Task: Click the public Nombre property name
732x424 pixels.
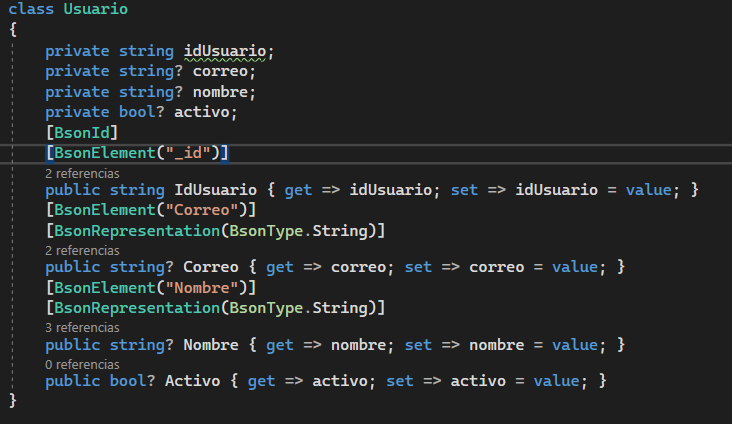Action: 210,344
